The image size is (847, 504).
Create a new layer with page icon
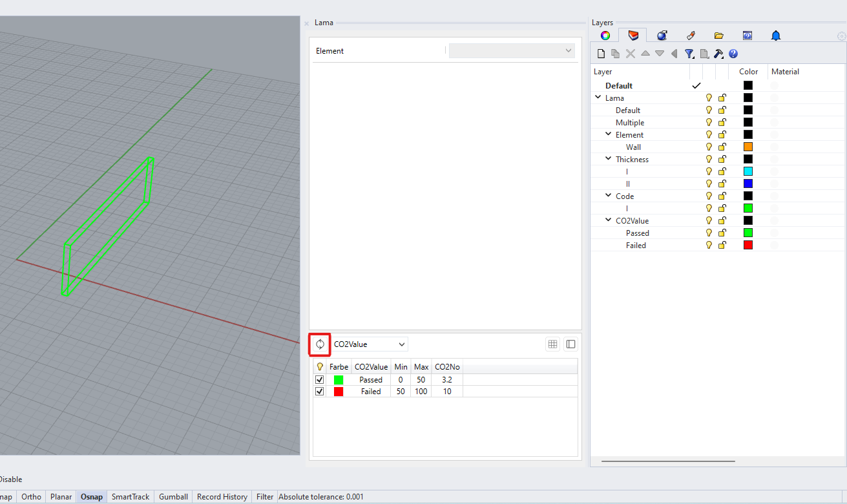pos(601,54)
